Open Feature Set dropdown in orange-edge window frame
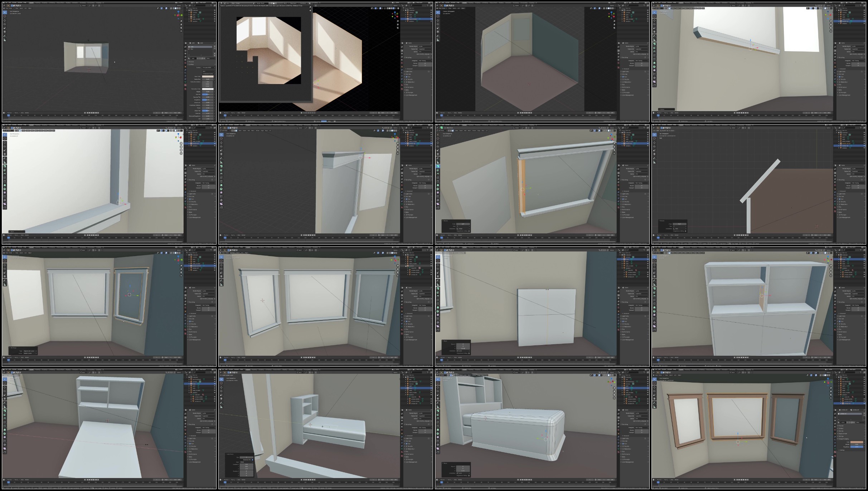 (642, 171)
